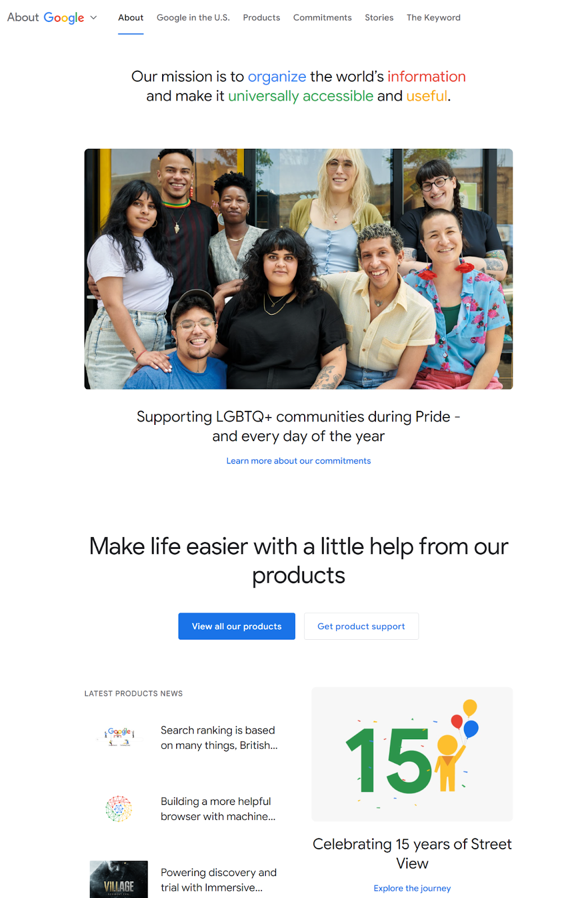Read the Search ranking is based article
This screenshot has width=588, height=898.
[x=219, y=737]
